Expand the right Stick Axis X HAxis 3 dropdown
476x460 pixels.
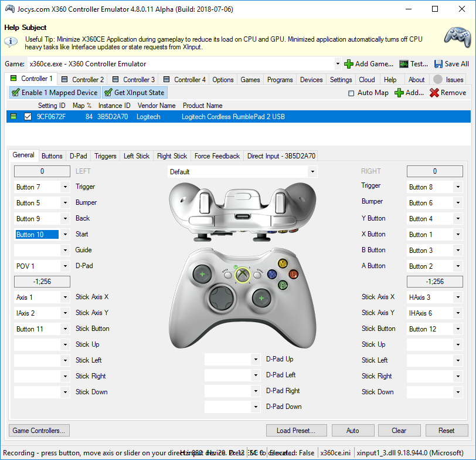pyautogui.click(x=458, y=297)
